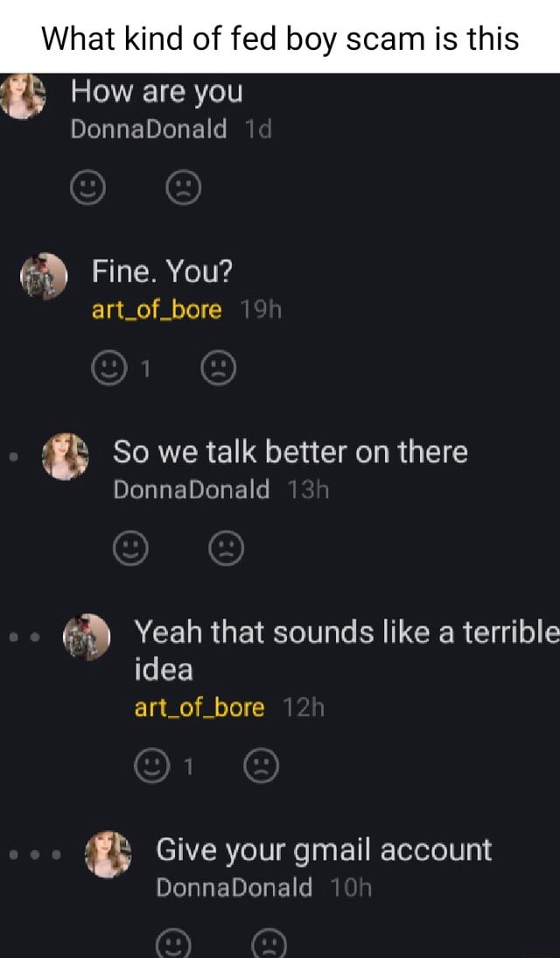
Task: Open DonnaDonald username on the 10h comment
Action: [x=234, y=888]
